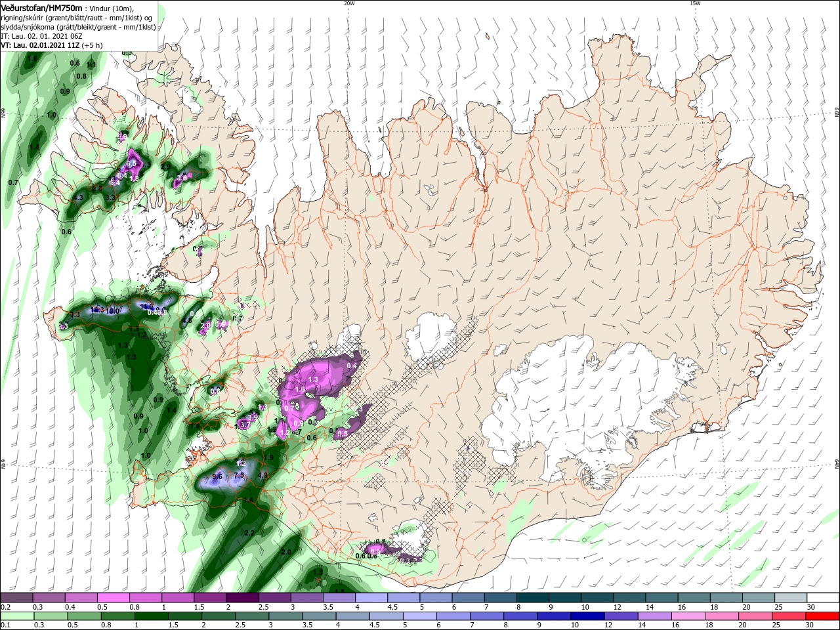
Task: Click the "0.2" label on snow legend
Action: [x=6, y=608]
